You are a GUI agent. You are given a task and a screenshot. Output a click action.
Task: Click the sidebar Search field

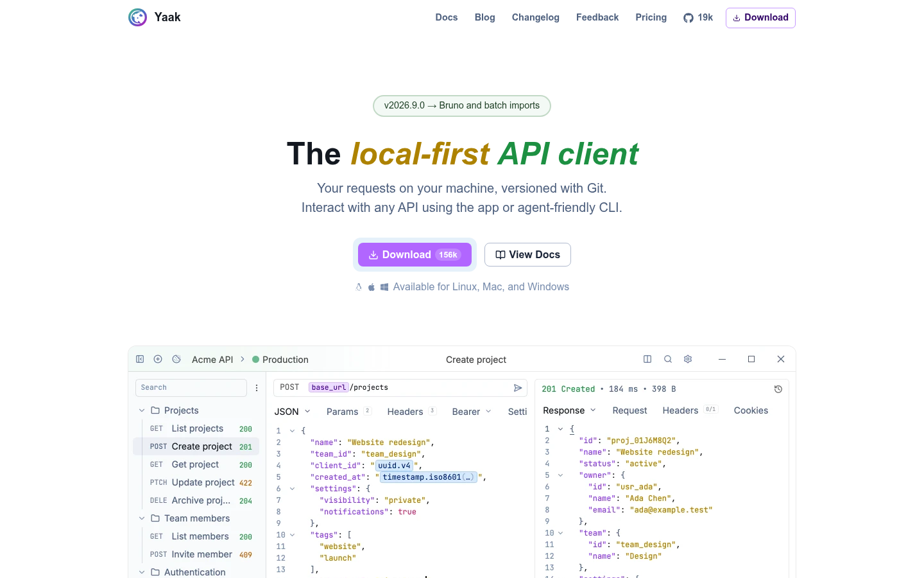click(x=191, y=388)
